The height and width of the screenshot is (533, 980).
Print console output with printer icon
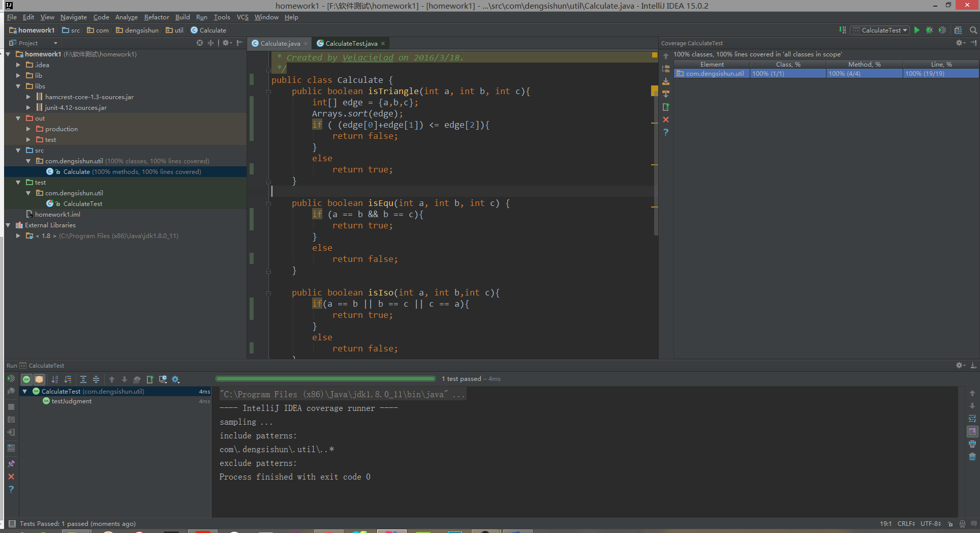click(x=972, y=444)
